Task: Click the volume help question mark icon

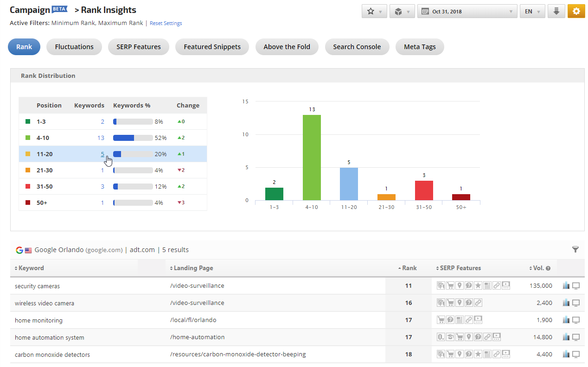Action: 548,268
